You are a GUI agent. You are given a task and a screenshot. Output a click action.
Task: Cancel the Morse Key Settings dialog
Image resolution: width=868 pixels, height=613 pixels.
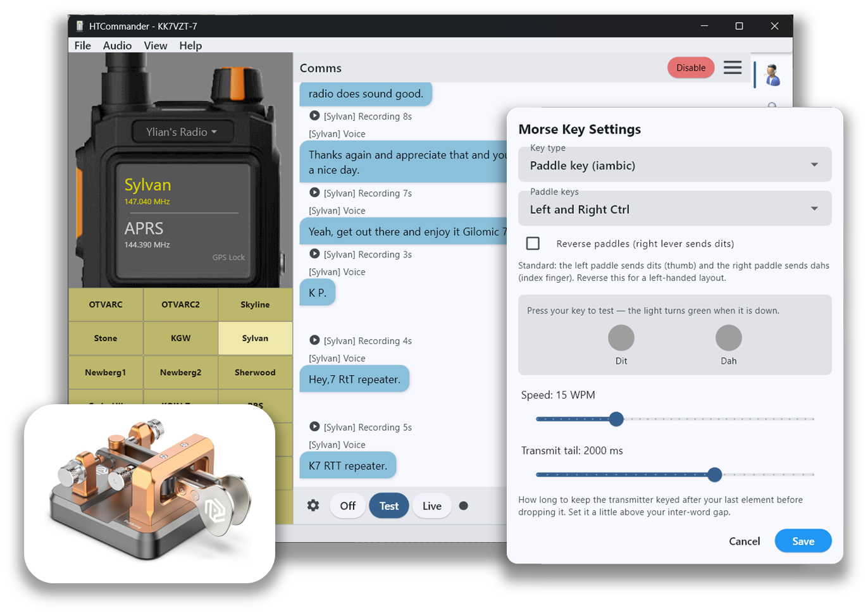(x=744, y=541)
